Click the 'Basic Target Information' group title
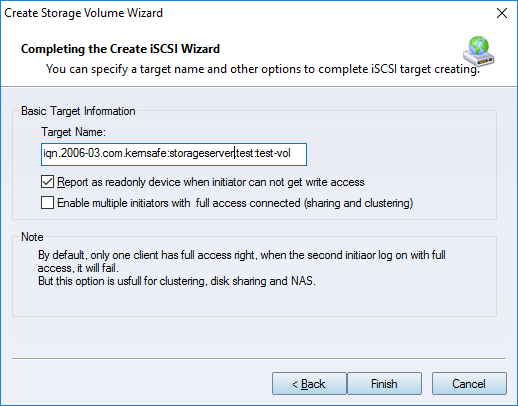Screen dimensions: 518x406 (78, 111)
